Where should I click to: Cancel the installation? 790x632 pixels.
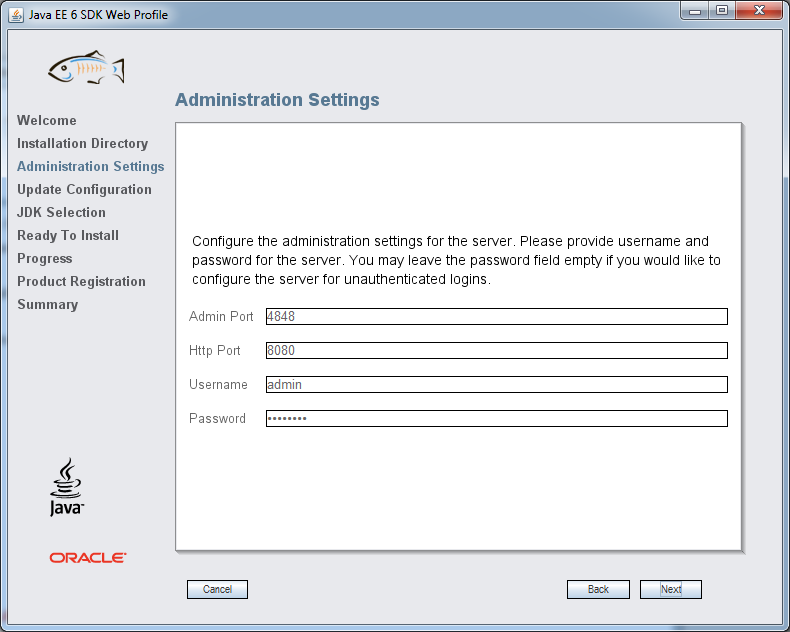tap(217, 589)
